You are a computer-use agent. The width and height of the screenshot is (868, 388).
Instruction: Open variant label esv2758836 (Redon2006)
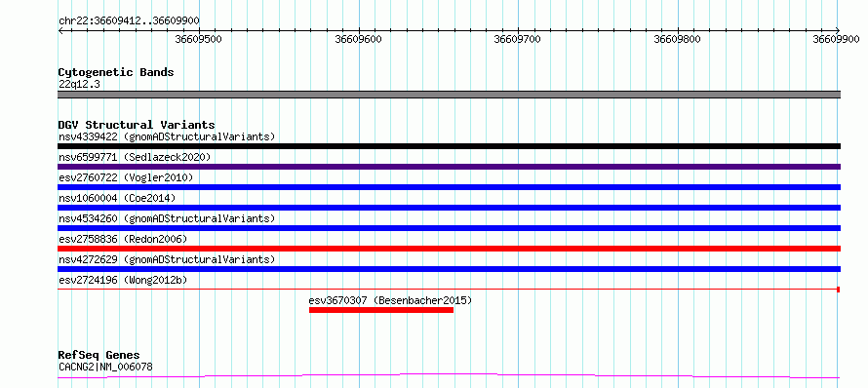pyautogui.click(x=123, y=239)
